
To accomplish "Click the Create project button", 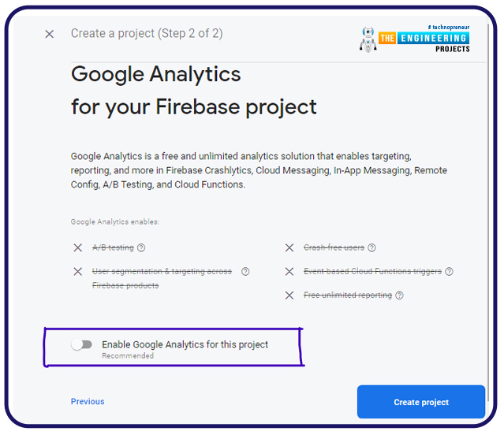I will [x=420, y=402].
